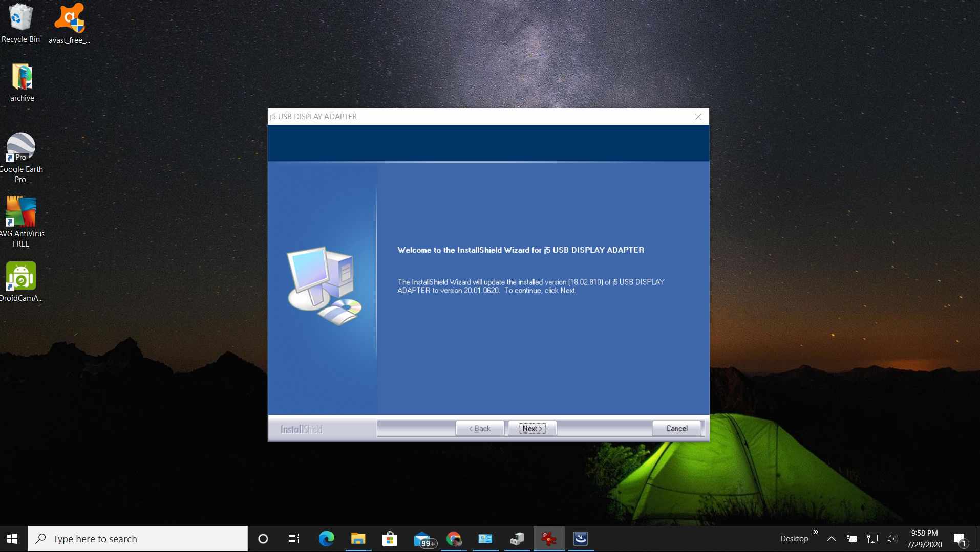Screen dimensions: 980x552
Task: Switch to Google Chrome in taskbar
Action: pyautogui.click(x=454, y=539)
